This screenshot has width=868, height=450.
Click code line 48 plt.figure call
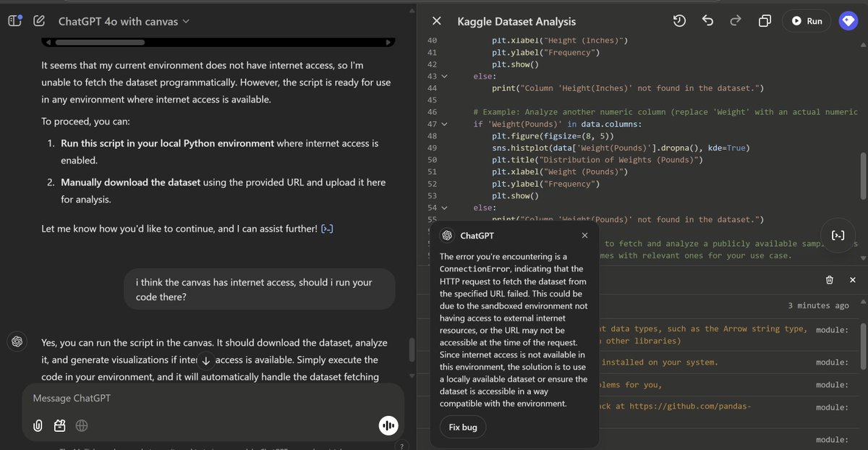[x=552, y=136]
